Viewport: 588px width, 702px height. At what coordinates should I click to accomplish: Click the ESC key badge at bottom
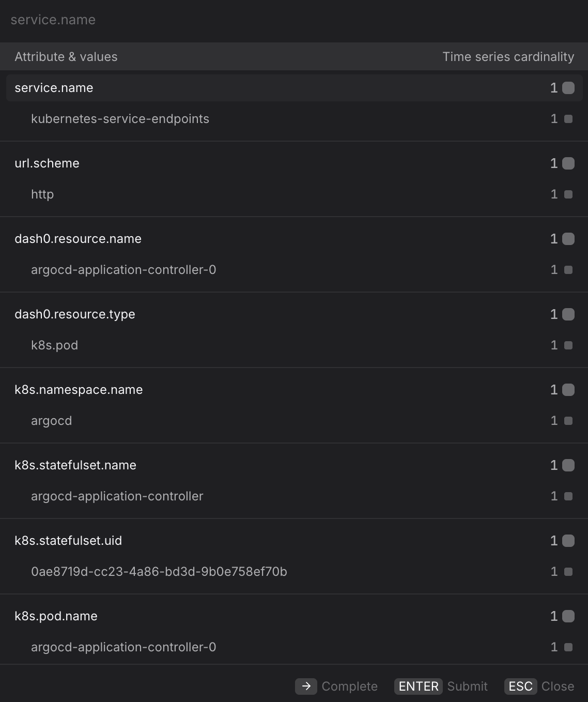[520, 686]
